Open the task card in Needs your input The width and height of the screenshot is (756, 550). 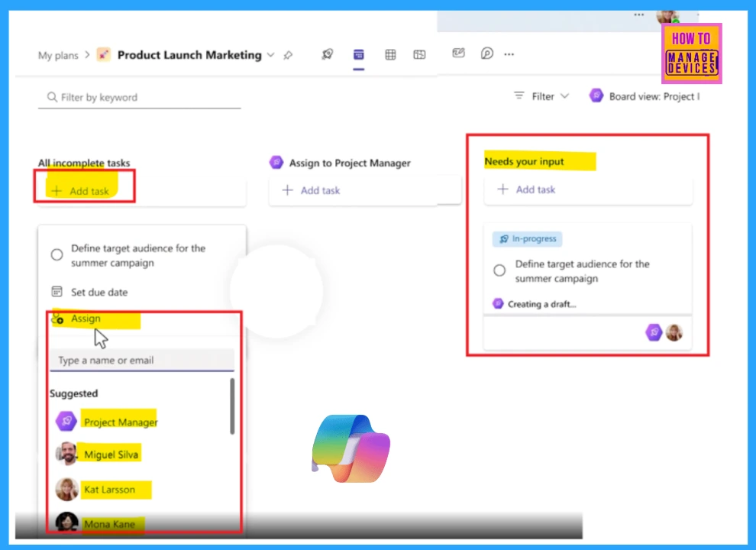(588, 286)
